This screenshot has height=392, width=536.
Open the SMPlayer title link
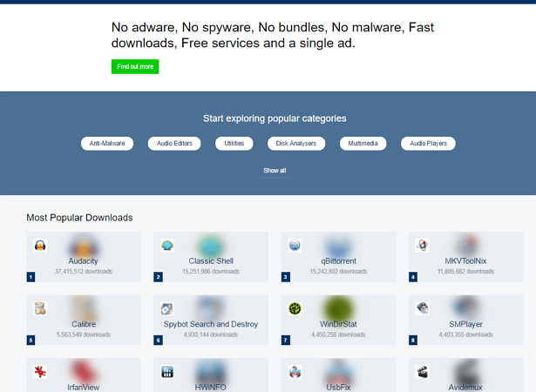tap(465, 324)
